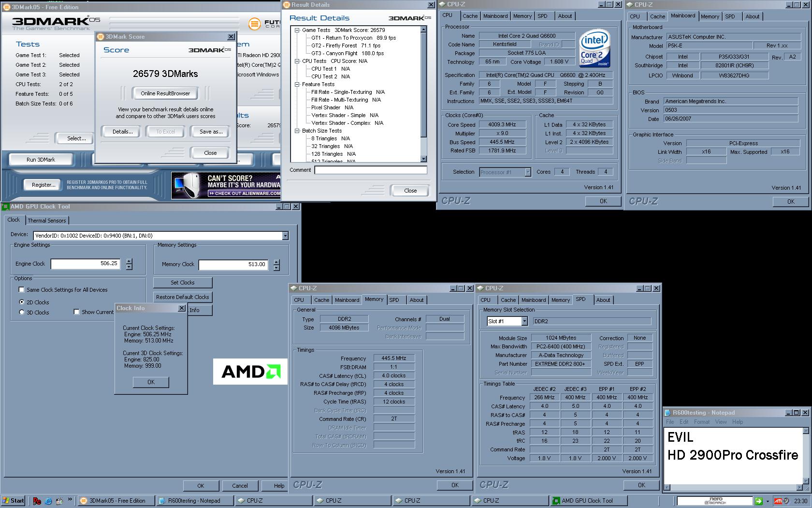The height and width of the screenshot is (508, 812).
Task: Click the Engine Clock value field
Action: [x=85, y=264]
